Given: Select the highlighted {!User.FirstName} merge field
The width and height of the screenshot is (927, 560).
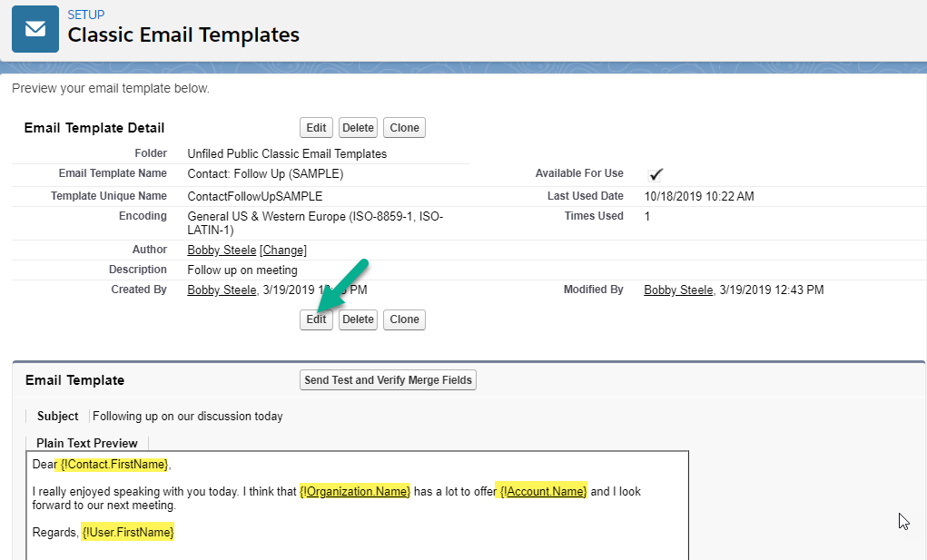Looking at the screenshot, I should click(127, 533).
